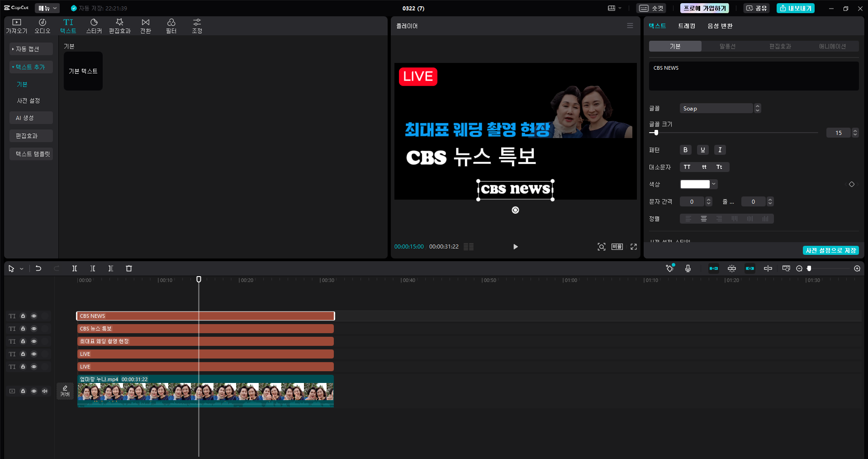Open the Soap font dropdown

[720, 108]
